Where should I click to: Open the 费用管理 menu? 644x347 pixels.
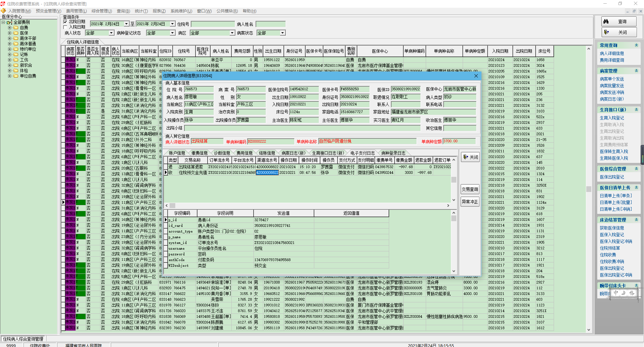(76, 11)
